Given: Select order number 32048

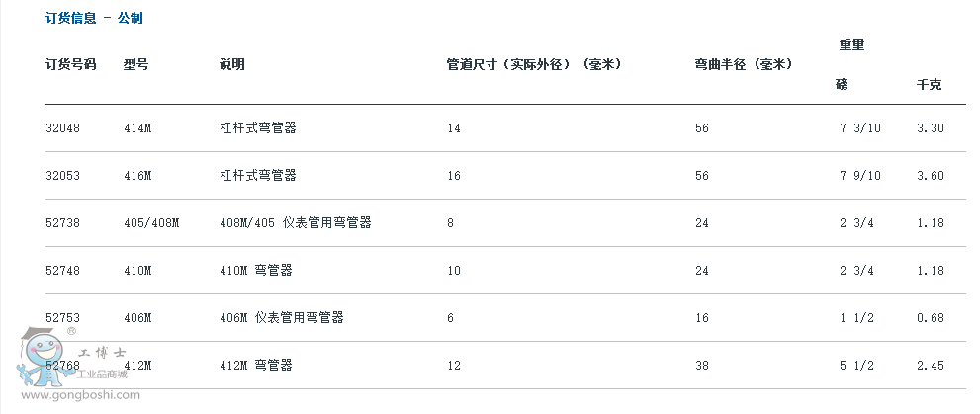Looking at the screenshot, I should (62, 128).
